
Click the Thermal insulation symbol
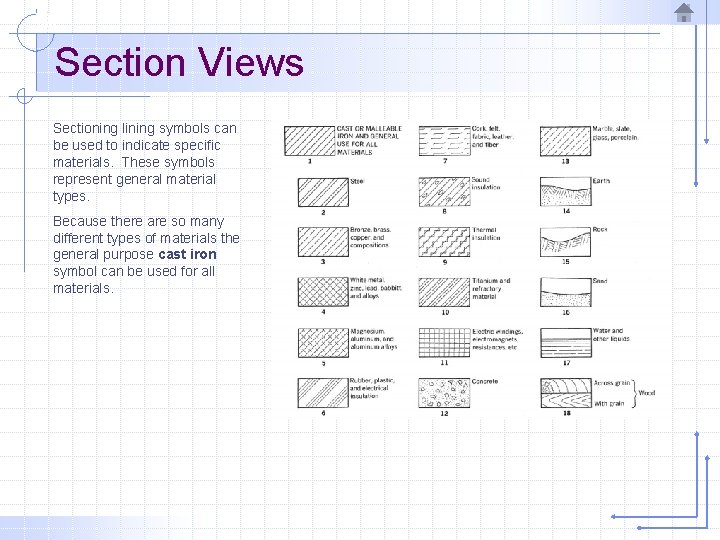pos(444,242)
